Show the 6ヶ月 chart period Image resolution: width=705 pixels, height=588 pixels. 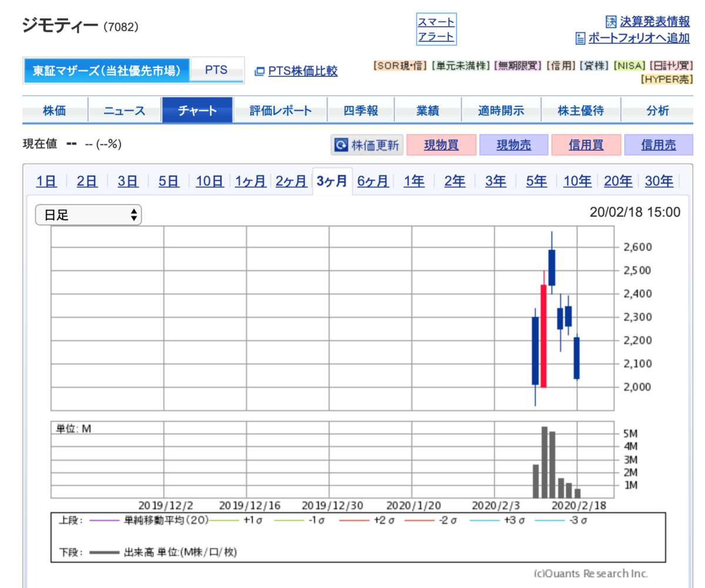(x=373, y=182)
